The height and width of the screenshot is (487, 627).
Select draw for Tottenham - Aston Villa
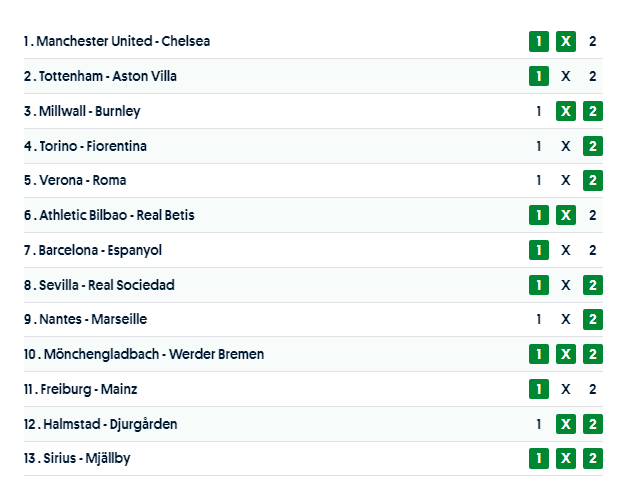tap(566, 76)
